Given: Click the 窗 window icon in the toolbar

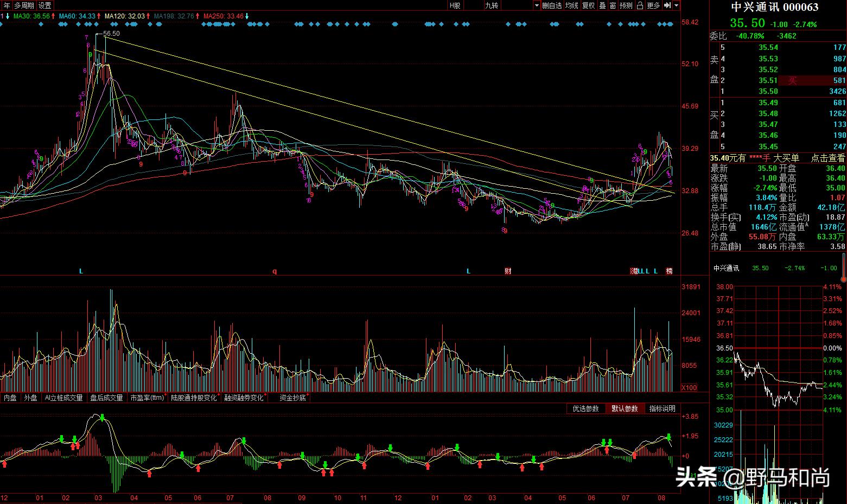Looking at the screenshot, I should [613, 5].
